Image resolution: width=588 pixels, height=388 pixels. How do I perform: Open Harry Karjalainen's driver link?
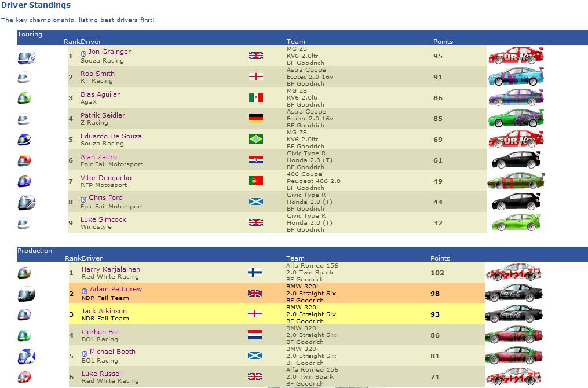pyautogui.click(x=111, y=269)
